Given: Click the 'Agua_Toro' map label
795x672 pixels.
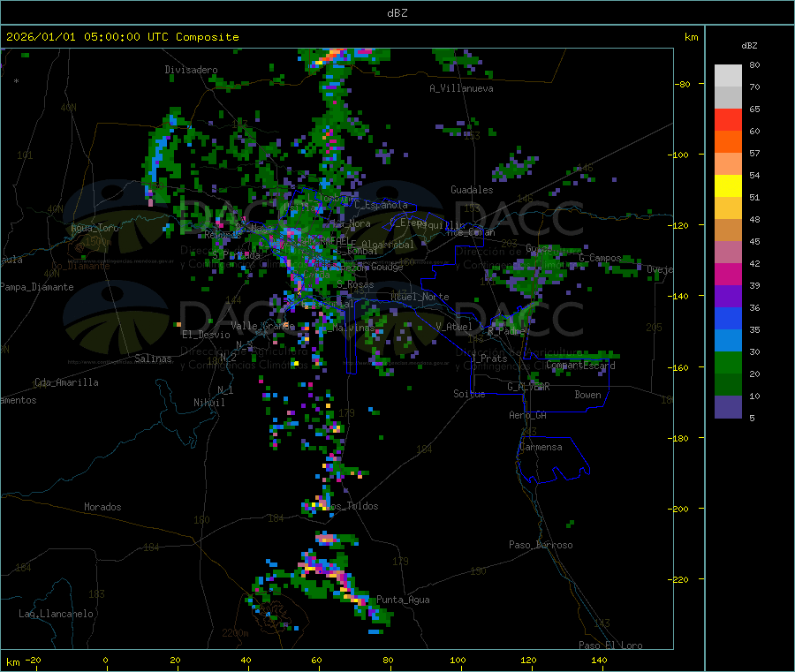Looking at the screenshot, I should pyautogui.click(x=95, y=228).
